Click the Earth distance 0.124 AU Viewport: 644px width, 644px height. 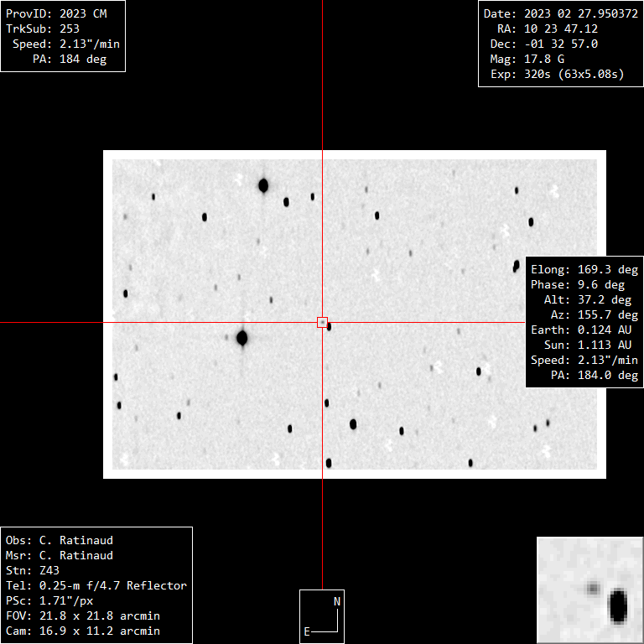point(604,330)
